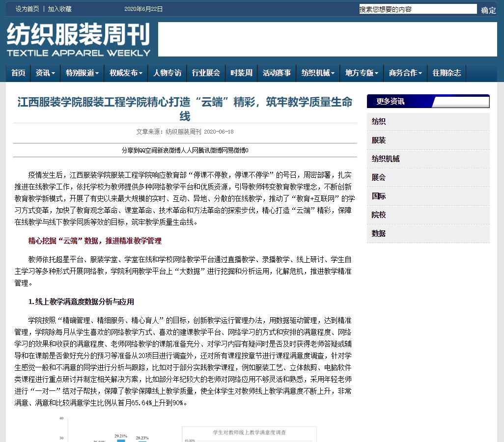Open the 往期杂志 navigation item
Screen dimensions: 504x442
[x=447, y=73]
